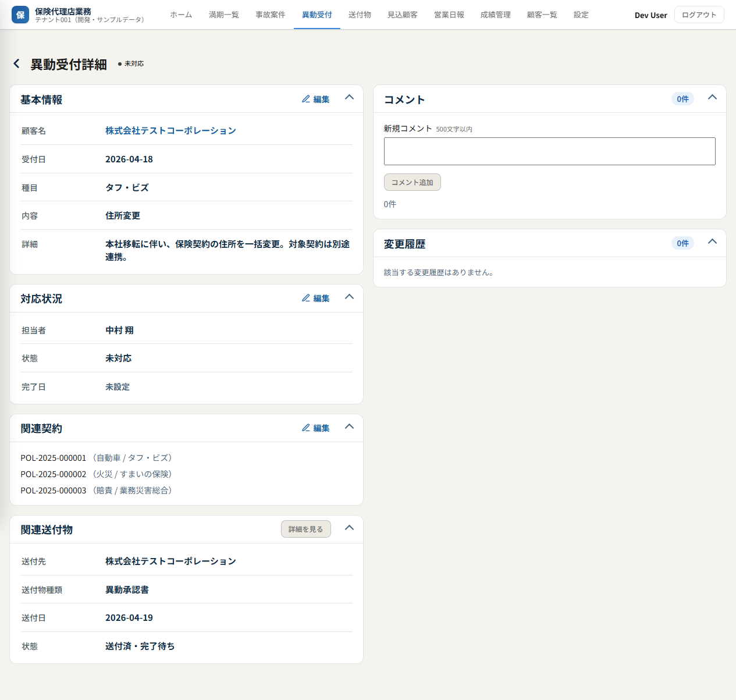The image size is (736, 700).
Task: Click 編集 text in 対応状況 header
Action: [x=321, y=299]
